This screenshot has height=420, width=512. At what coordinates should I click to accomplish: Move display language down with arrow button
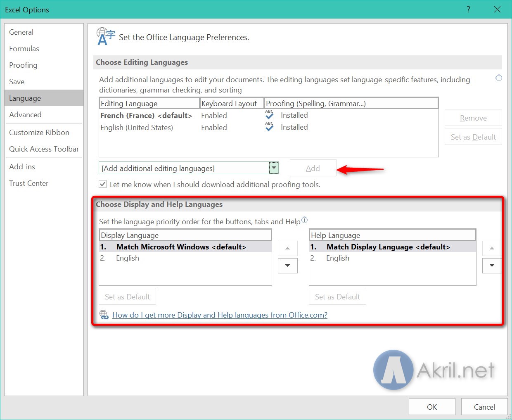coord(288,266)
